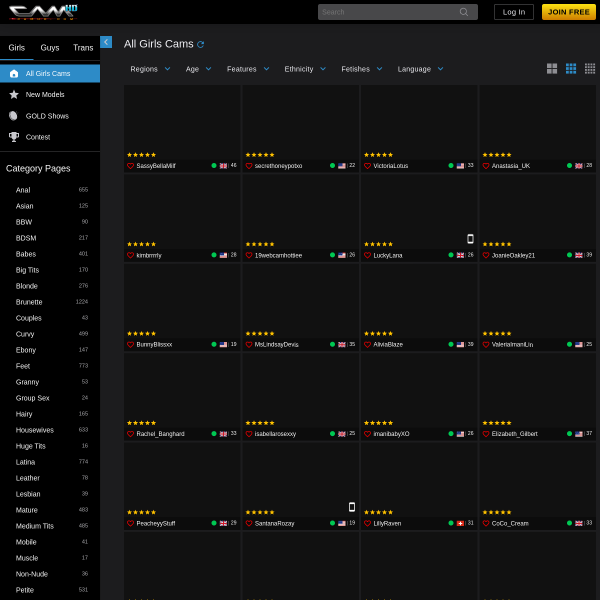Favorite CoCo_Cream with the heart icon
The width and height of the screenshot is (600, 600).
coord(486,523)
